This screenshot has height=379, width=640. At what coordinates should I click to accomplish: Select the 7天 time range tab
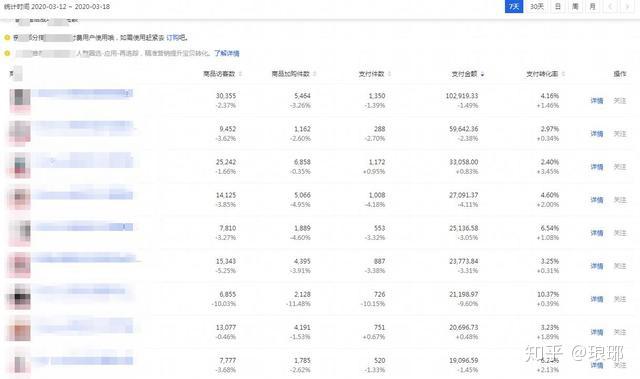click(514, 7)
